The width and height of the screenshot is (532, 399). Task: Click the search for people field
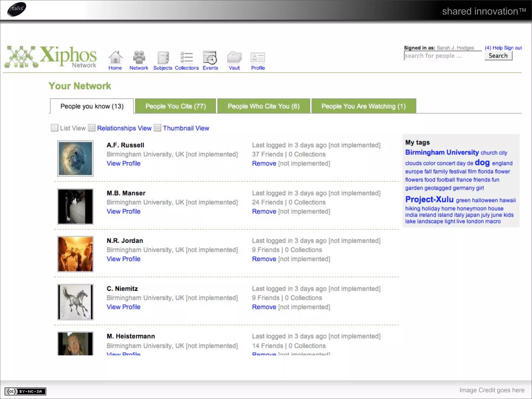click(443, 56)
